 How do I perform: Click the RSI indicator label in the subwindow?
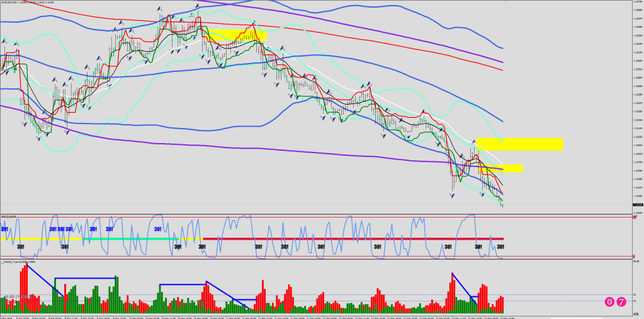9,217
